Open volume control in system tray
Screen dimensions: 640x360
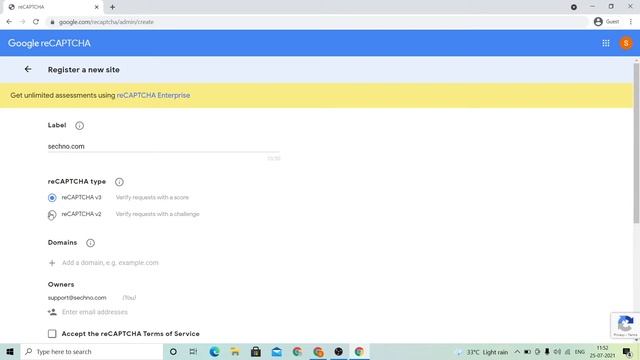(x=557, y=351)
